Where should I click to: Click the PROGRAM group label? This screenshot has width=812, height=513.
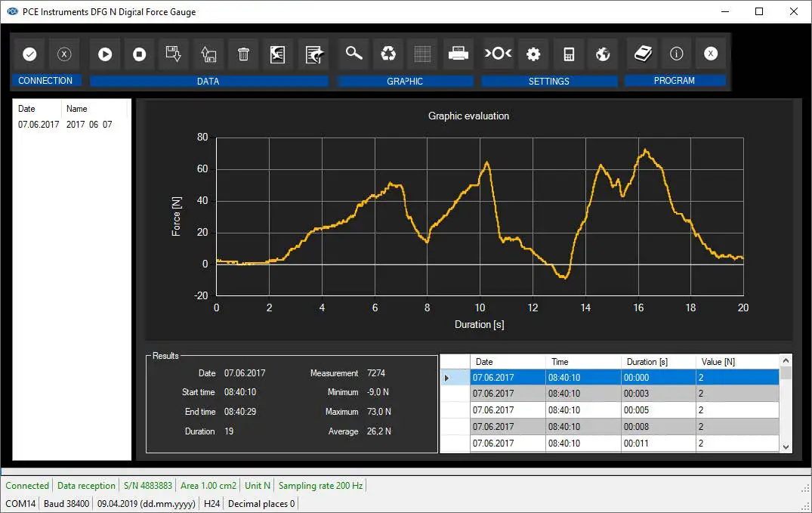(675, 80)
